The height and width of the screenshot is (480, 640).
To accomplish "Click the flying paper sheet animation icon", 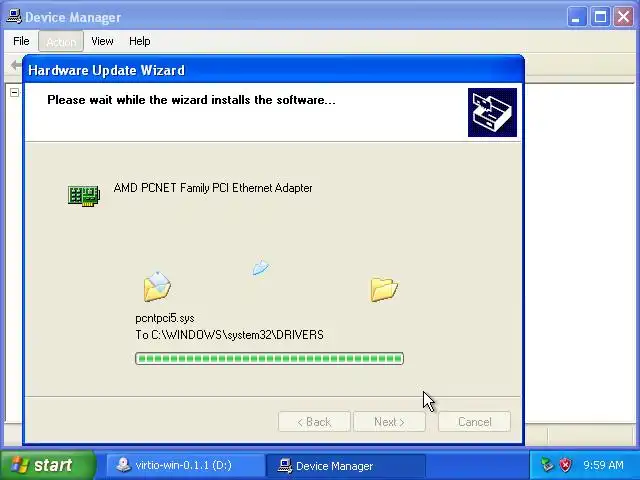I will coord(260,267).
